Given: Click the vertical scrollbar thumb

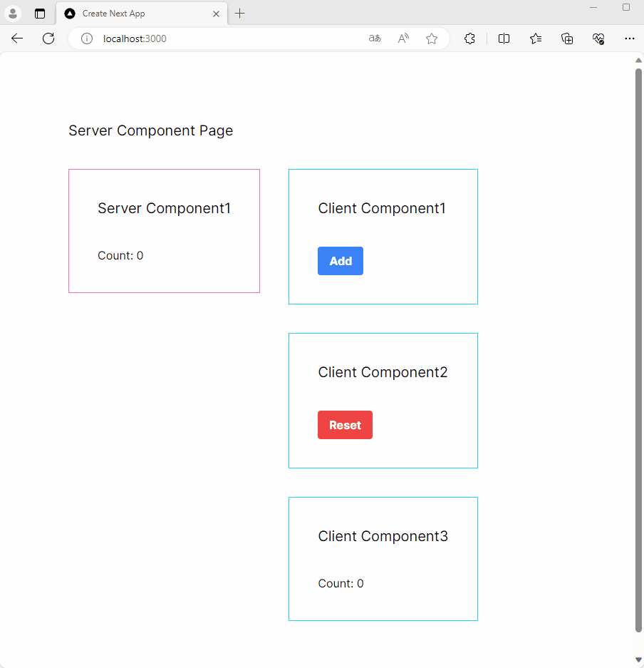Looking at the screenshot, I should [638, 350].
